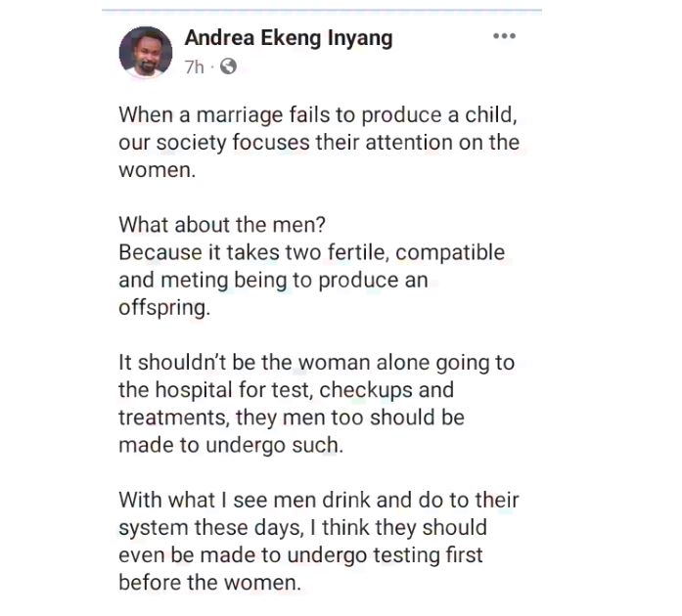Image resolution: width=682 pixels, height=616 pixels.
Task: Open the three-dot post options menu
Action: 503,36
